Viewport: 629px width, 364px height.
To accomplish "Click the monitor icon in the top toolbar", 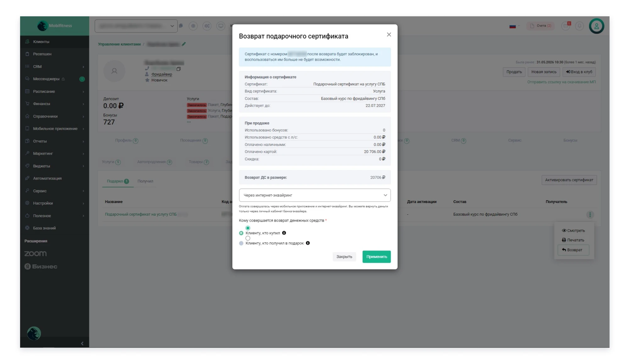I will (x=221, y=26).
